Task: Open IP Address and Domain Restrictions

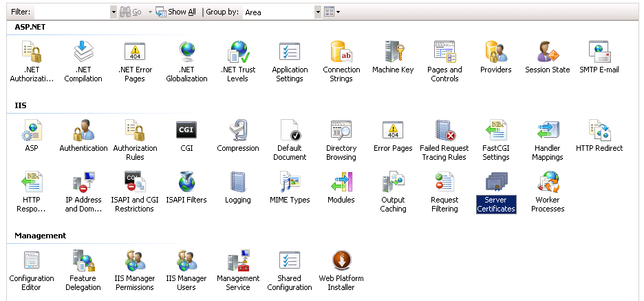Action: pyautogui.click(x=83, y=192)
